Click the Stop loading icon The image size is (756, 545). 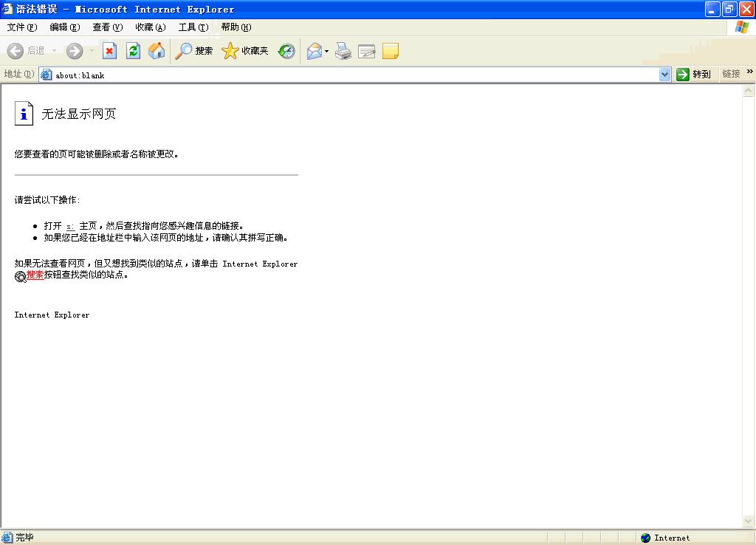[x=109, y=51]
